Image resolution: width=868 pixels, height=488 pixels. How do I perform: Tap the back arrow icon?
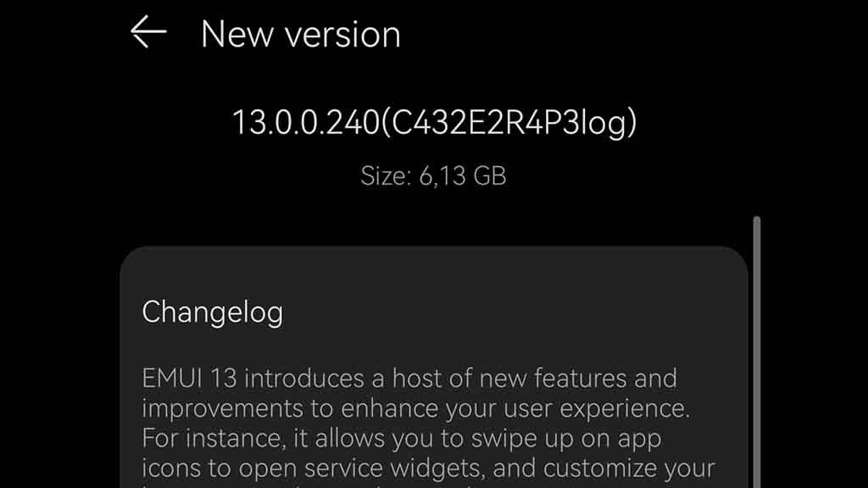coord(148,32)
